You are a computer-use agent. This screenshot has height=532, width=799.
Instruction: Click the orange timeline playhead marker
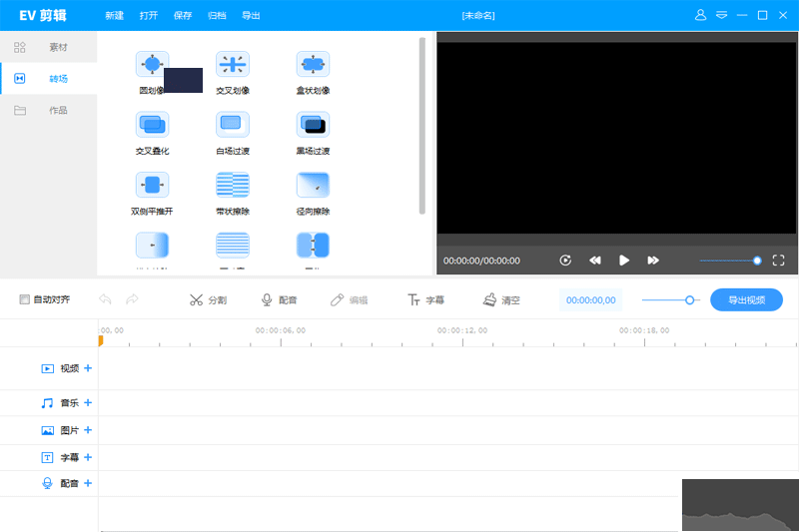click(x=101, y=340)
